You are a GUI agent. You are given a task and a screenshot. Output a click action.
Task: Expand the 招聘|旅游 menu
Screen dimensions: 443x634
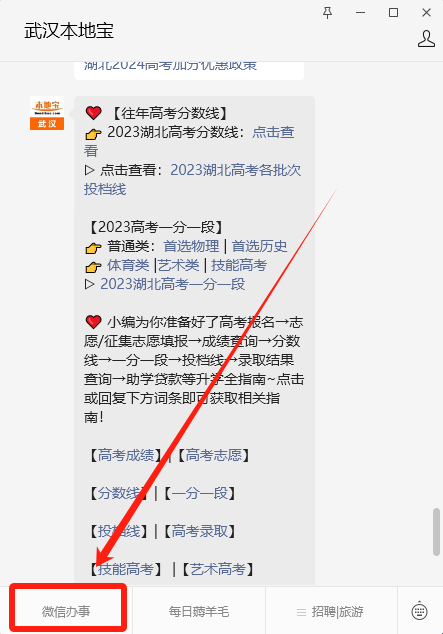coord(331,611)
